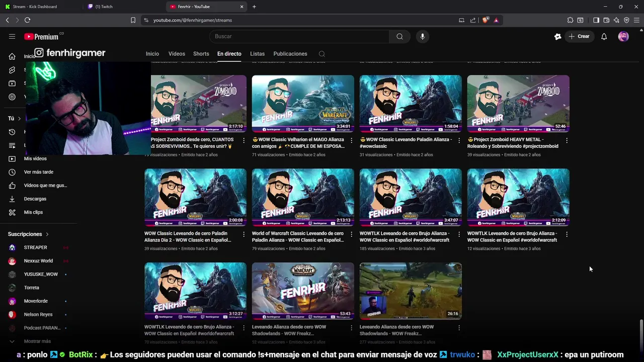
Task: Open the YouTube Inicio home sidebar icon
Action: 12,56
